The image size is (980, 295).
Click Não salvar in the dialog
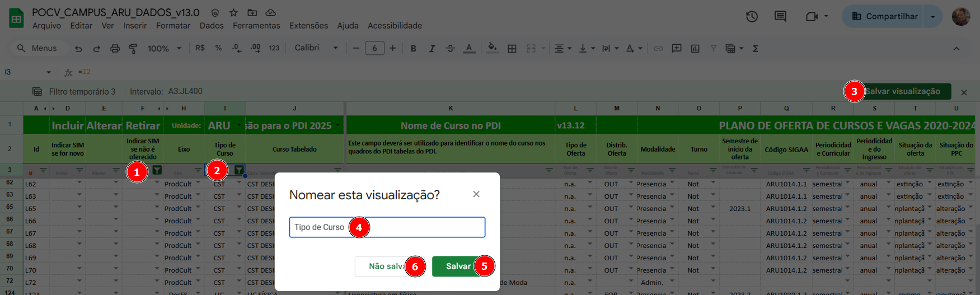(x=390, y=266)
